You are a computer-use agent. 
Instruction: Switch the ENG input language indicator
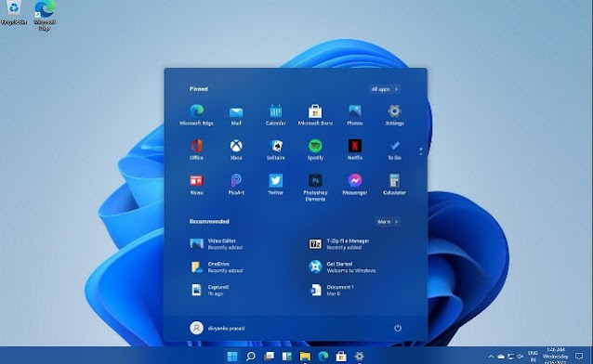[533, 356]
